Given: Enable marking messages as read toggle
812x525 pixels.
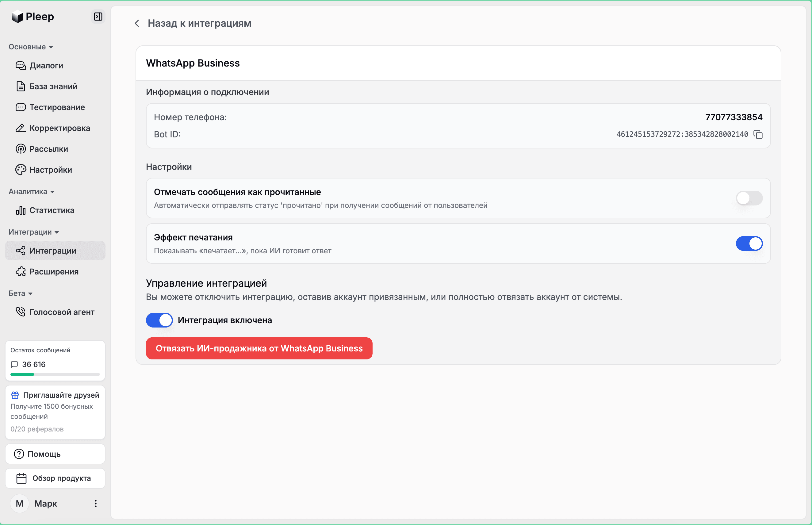Looking at the screenshot, I should [749, 198].
